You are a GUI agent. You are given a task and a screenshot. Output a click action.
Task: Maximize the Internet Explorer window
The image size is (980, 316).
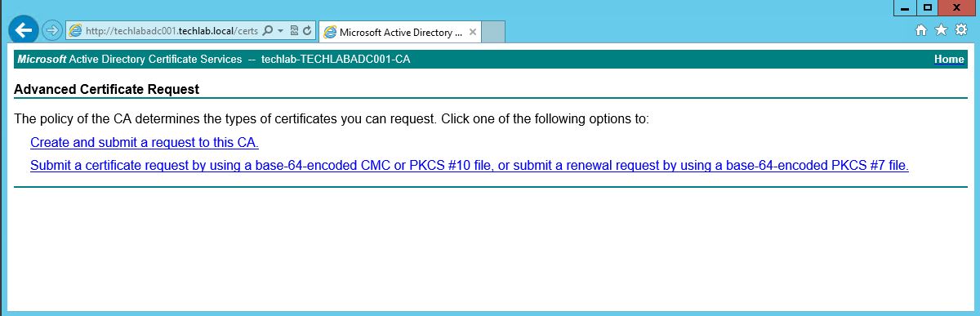(928, 7)
